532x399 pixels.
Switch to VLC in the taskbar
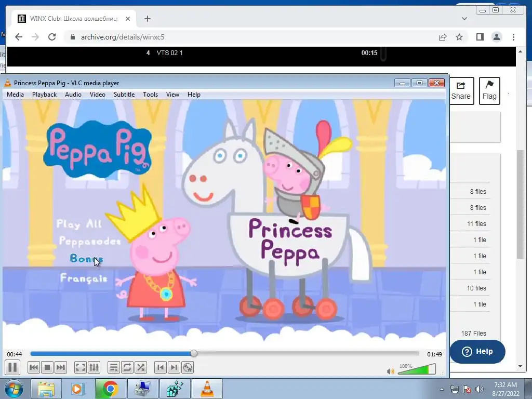click(x=207, y=389)
